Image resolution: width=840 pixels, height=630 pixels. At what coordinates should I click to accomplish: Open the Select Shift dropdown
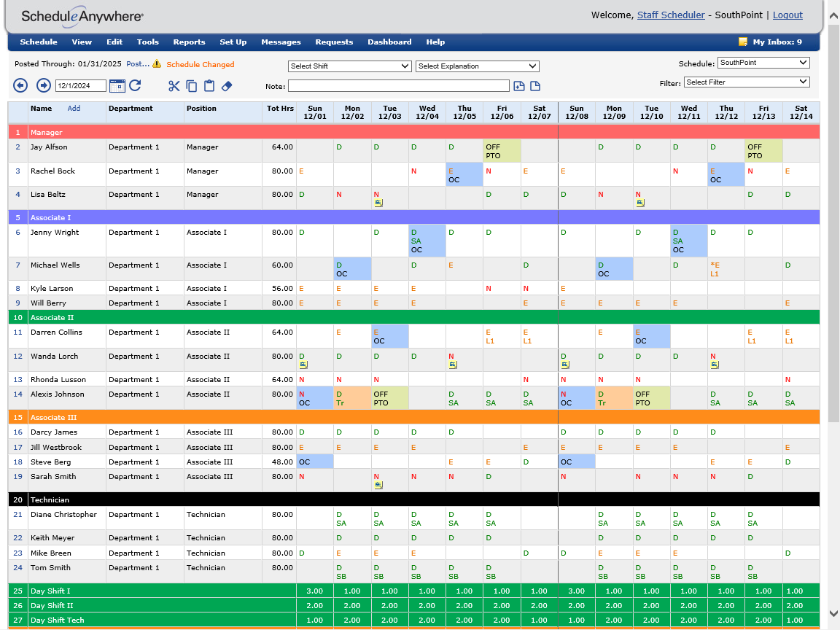pyautogui.click(x=349, y=66)
